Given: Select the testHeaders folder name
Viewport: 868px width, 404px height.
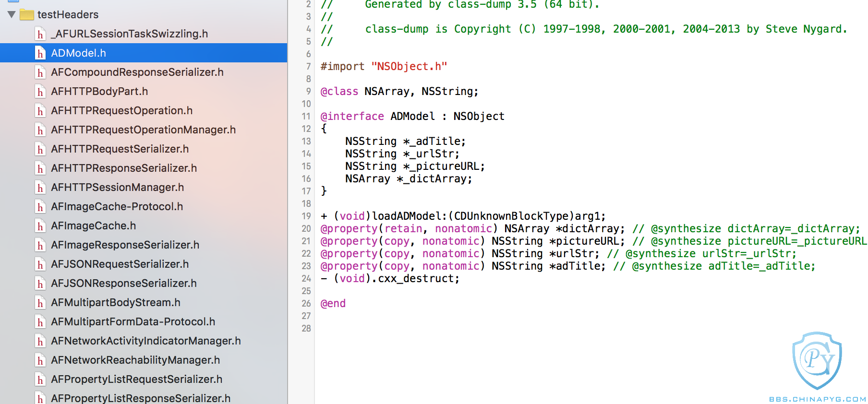Looking at the screenshot, I should [68, 14].
